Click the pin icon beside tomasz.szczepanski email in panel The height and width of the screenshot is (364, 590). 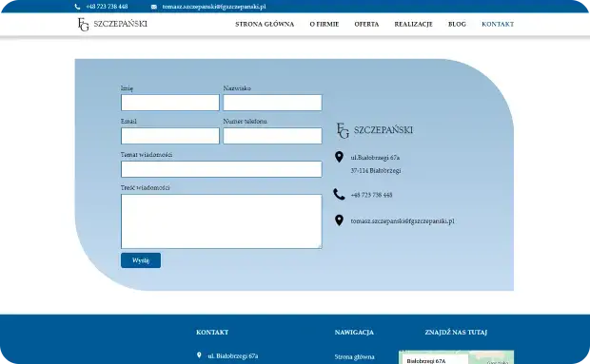(339, 220)
